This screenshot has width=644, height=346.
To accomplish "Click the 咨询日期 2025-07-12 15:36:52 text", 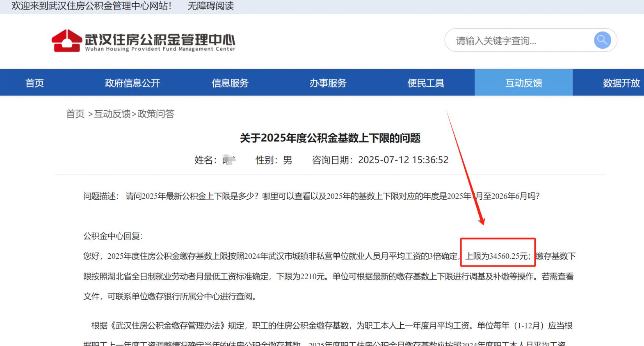I will coord(380,160).
